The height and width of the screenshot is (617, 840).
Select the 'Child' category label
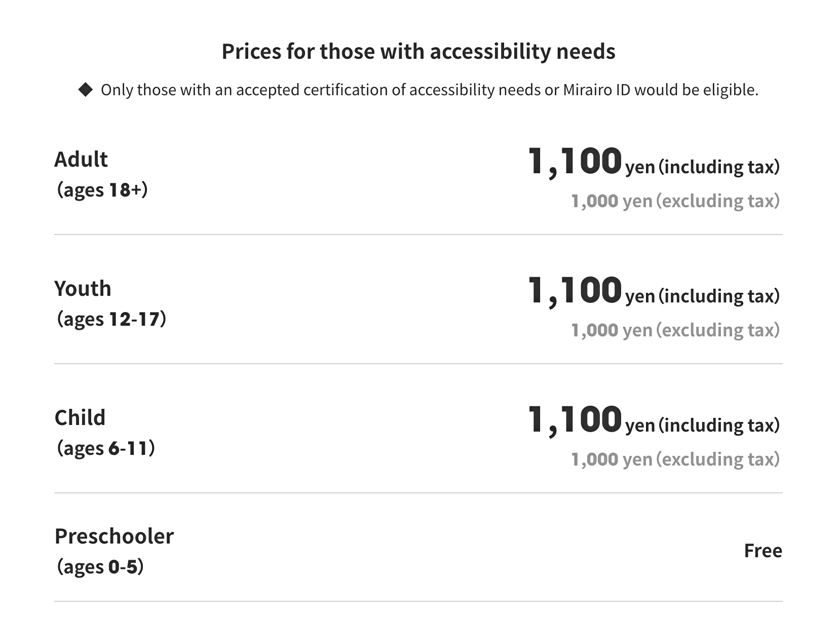[80, 418]
